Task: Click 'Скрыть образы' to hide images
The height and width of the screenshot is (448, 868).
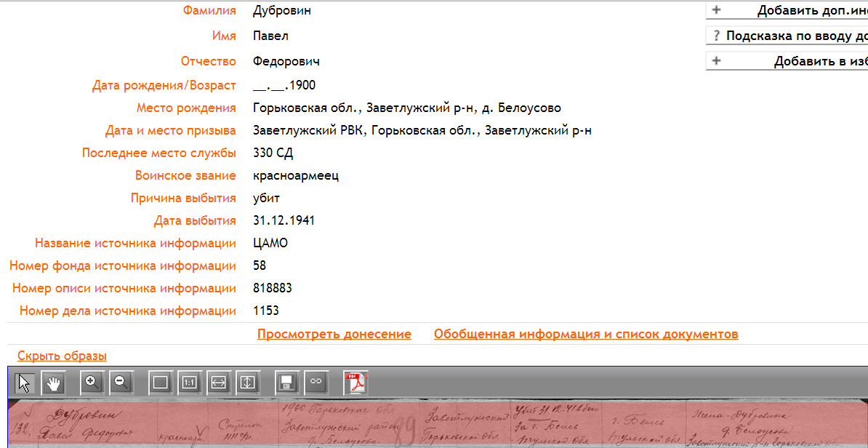Action: (x=62, y=356)
